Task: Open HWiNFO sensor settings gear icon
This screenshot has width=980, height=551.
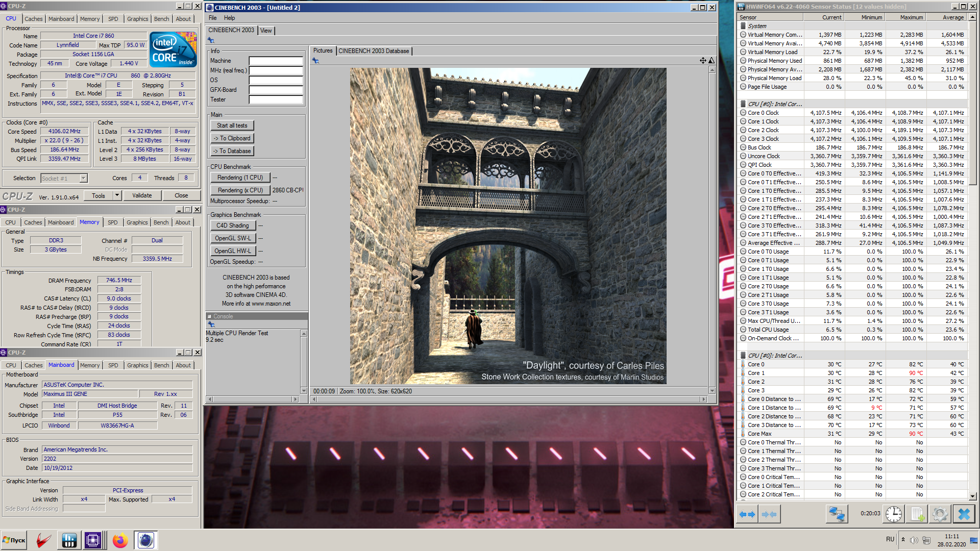Action: tap(940, 514)
